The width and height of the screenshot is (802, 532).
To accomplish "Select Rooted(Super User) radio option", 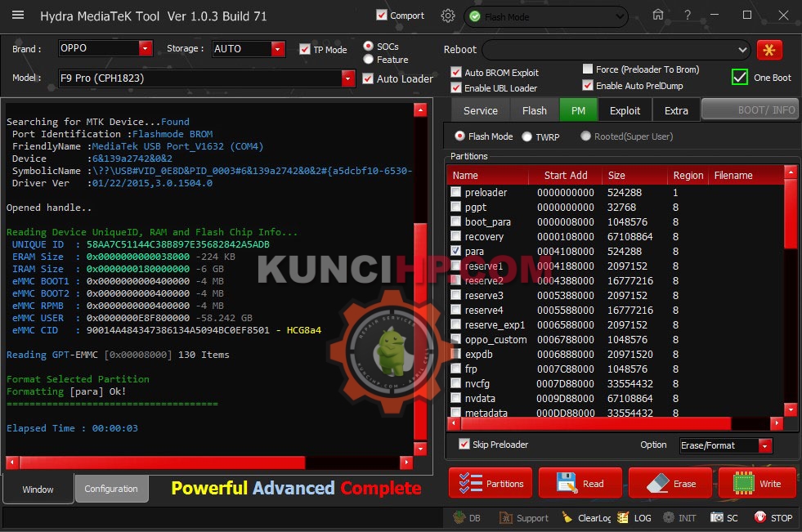I will tap(585, 136).
